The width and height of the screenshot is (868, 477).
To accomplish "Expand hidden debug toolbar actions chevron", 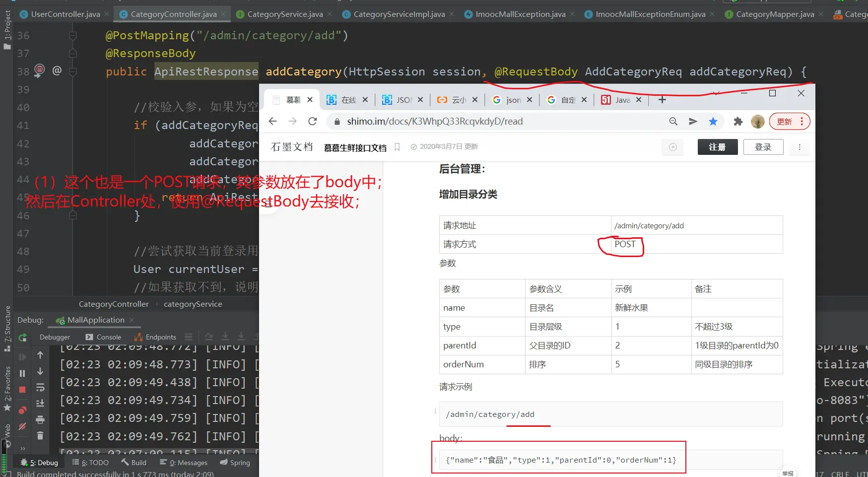I will click(22, 448).
